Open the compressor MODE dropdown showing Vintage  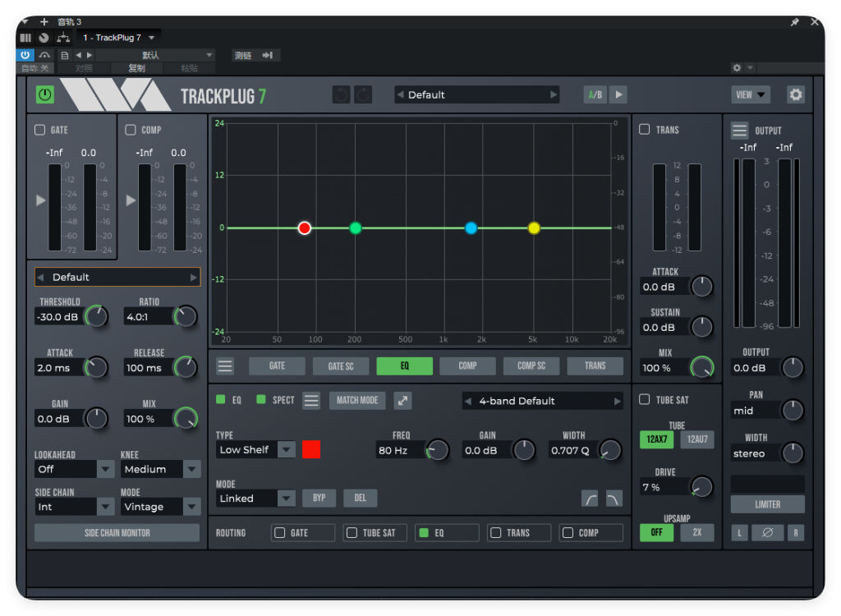click(x=161, y=507)
